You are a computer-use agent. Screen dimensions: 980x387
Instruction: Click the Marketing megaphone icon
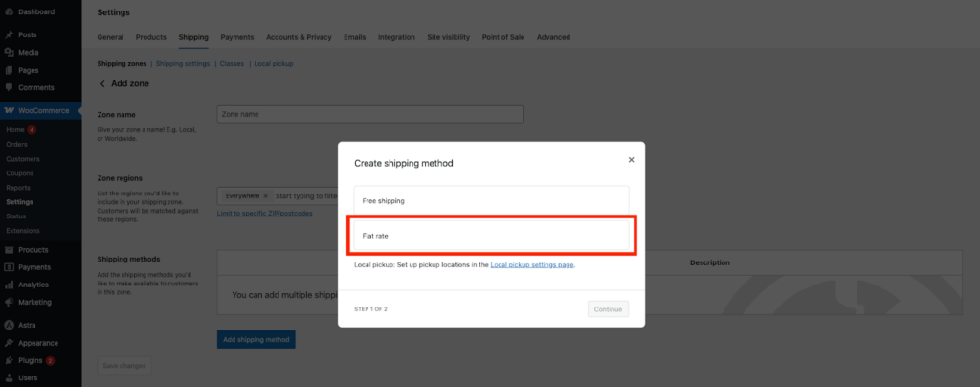9,302
